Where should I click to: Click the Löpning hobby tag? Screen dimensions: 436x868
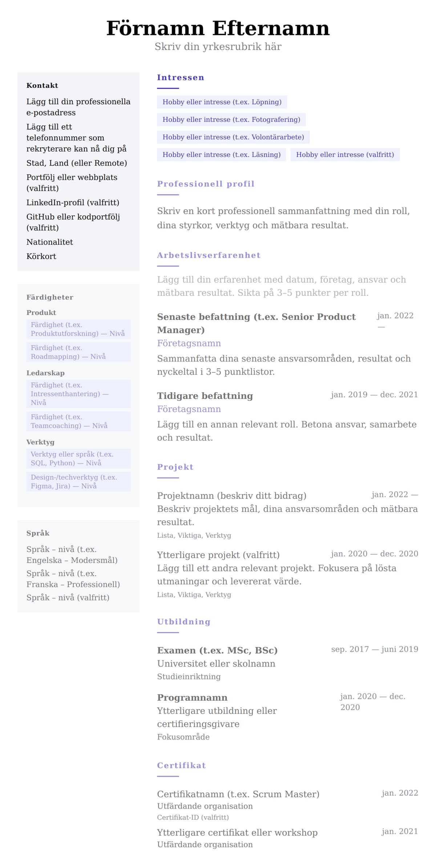[222, 102]
